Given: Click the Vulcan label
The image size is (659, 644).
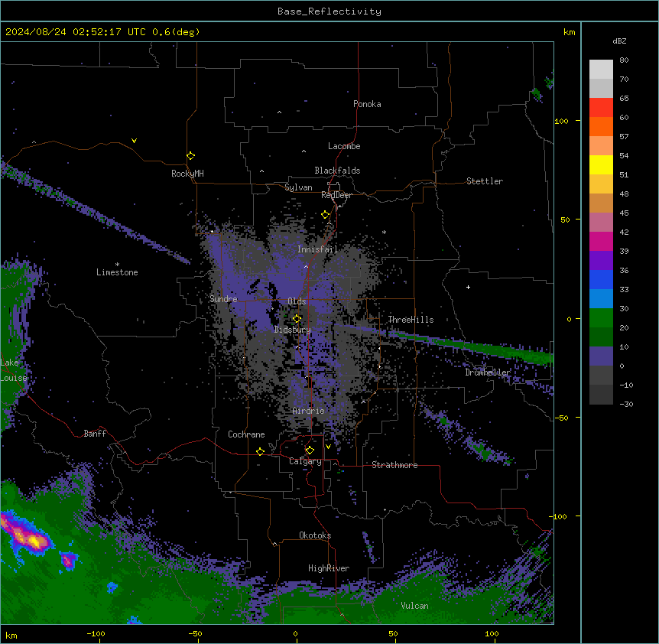Looking at the screenshot, I should point(415,606).
